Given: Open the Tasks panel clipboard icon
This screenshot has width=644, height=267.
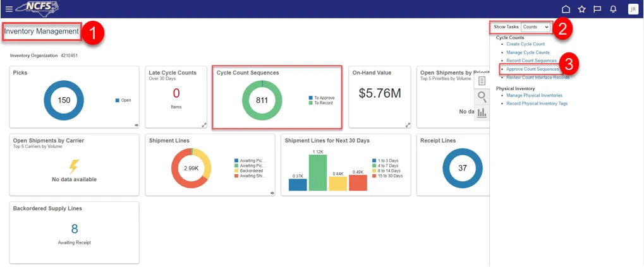Looking at the screenshot, I should (x=482, y=81).
